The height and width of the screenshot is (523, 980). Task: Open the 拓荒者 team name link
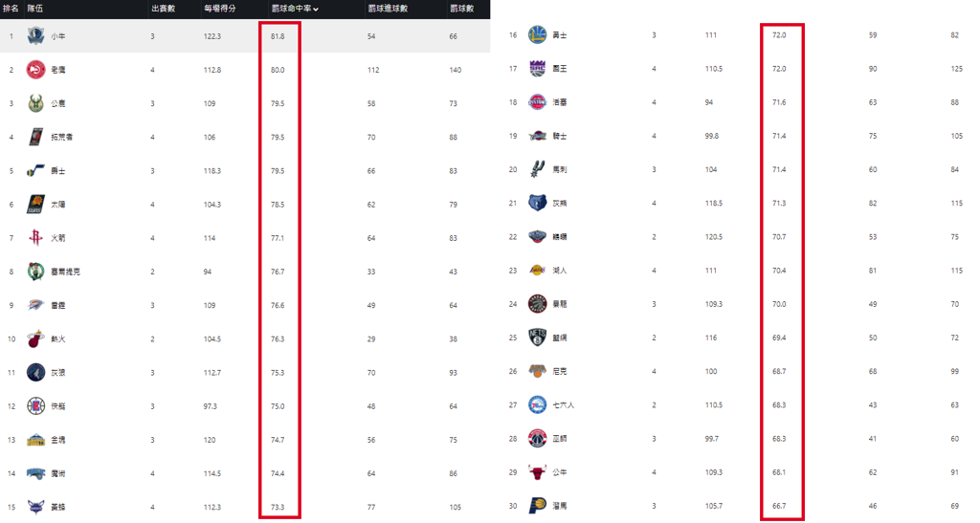pos(62,138)
